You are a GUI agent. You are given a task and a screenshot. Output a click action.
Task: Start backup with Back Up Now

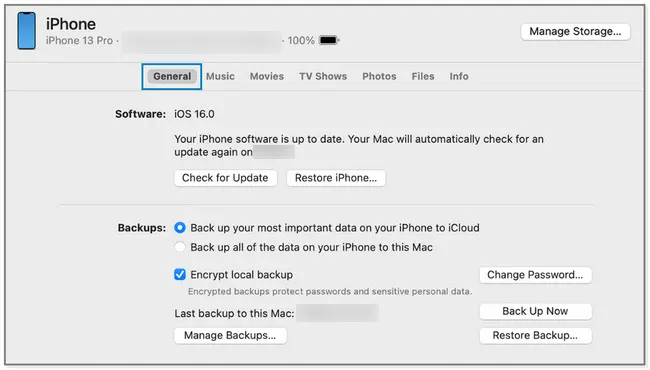click(x=535, y=311)
